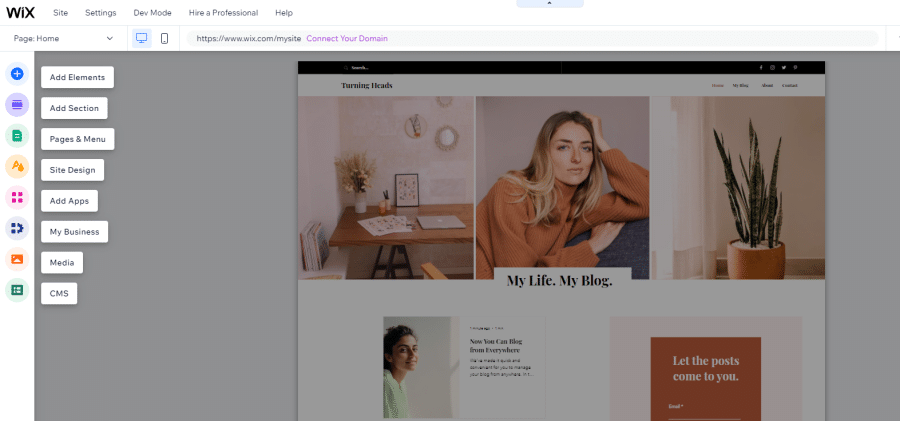Open Site Design sidebar icon
Image resolution: width=900 pixels, height=421 pixels.
(x=17, y=167)
